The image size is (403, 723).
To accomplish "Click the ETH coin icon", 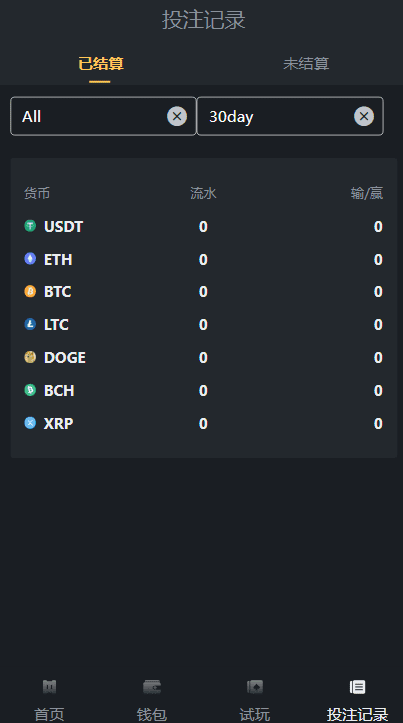I will click(30, 259).
